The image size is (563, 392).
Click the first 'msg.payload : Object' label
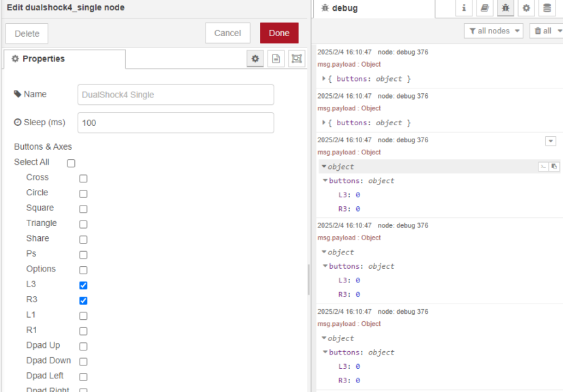(349, 64)
